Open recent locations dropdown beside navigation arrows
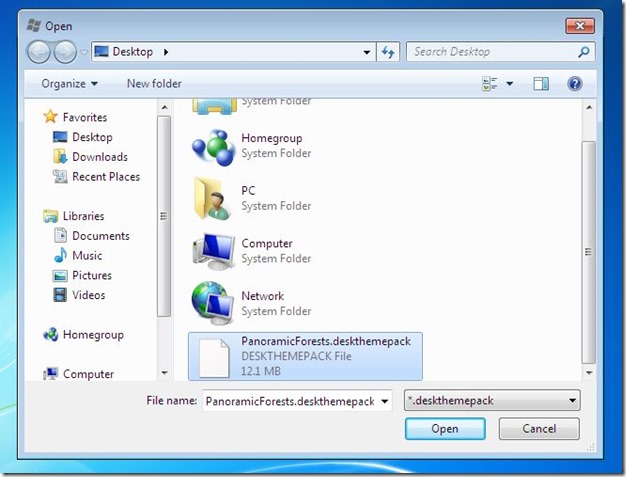The image size is (626, 477). coord(84,52)
